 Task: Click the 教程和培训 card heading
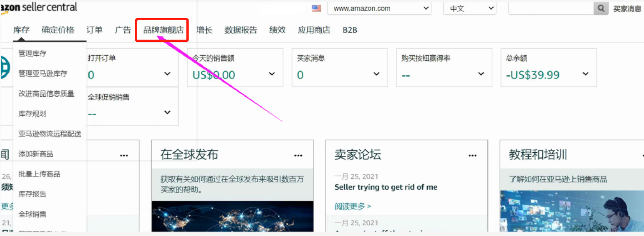point(538,154)
